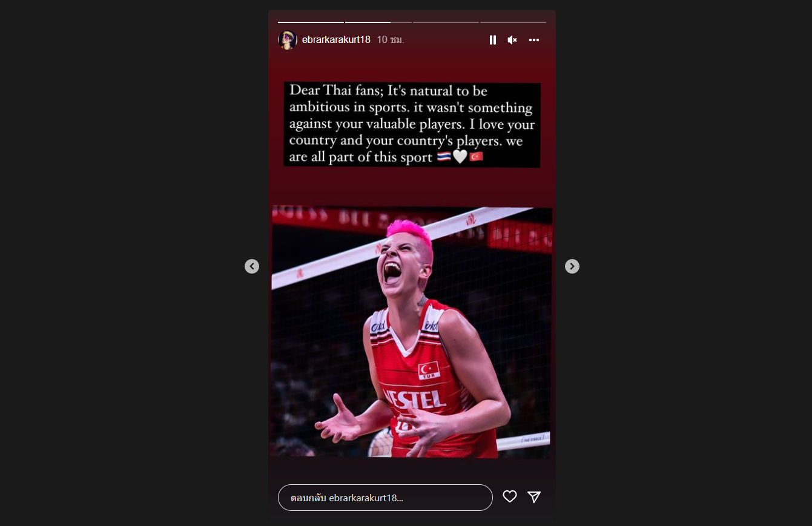This screenshot has width=812, height=526.
Task: Click the volleyball player photo
Action: (412, 332)
